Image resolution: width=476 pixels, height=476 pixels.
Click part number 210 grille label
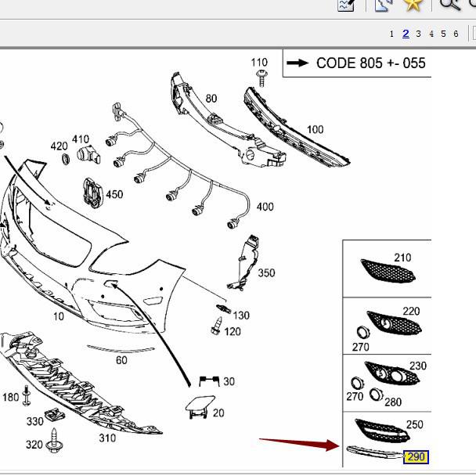coord(402,258)
